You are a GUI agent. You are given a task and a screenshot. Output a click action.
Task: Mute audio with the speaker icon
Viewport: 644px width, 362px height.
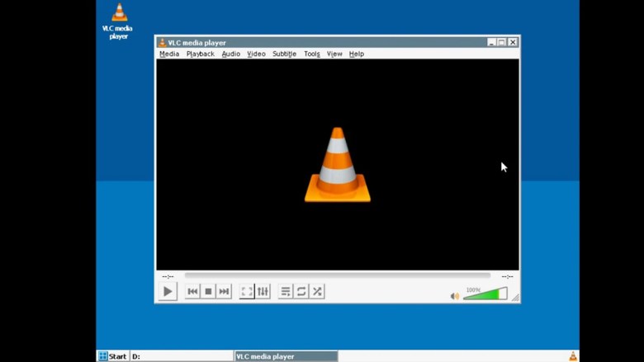pos(455,296)
